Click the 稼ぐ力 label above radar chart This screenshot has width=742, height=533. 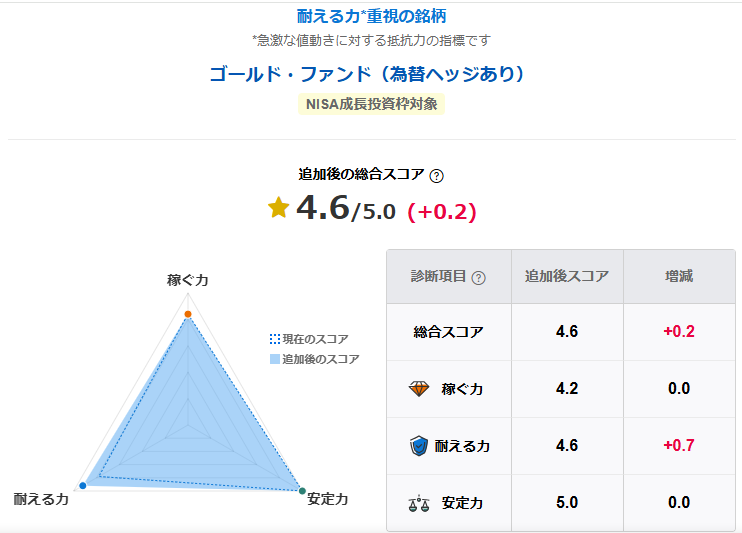coord(187,280)
